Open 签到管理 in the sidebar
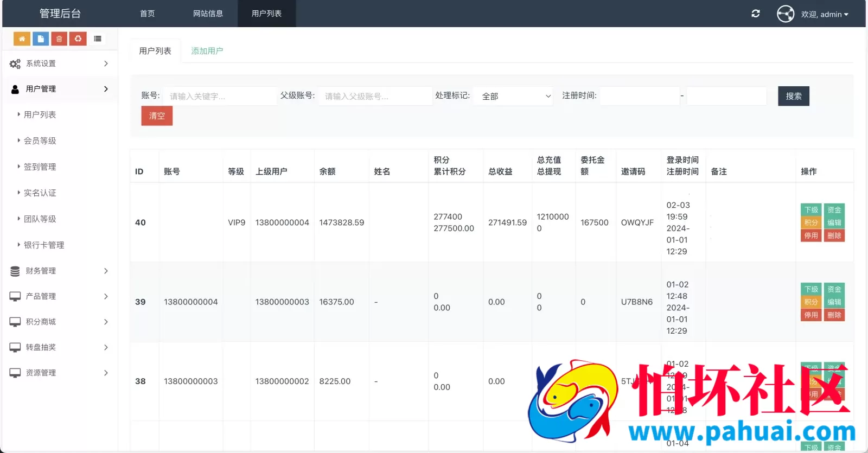Screen dimensions: 868x453 (x=40, y=167)
